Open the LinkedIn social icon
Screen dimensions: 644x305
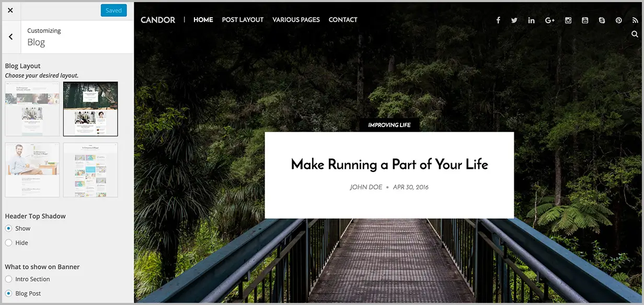(532, 20)
